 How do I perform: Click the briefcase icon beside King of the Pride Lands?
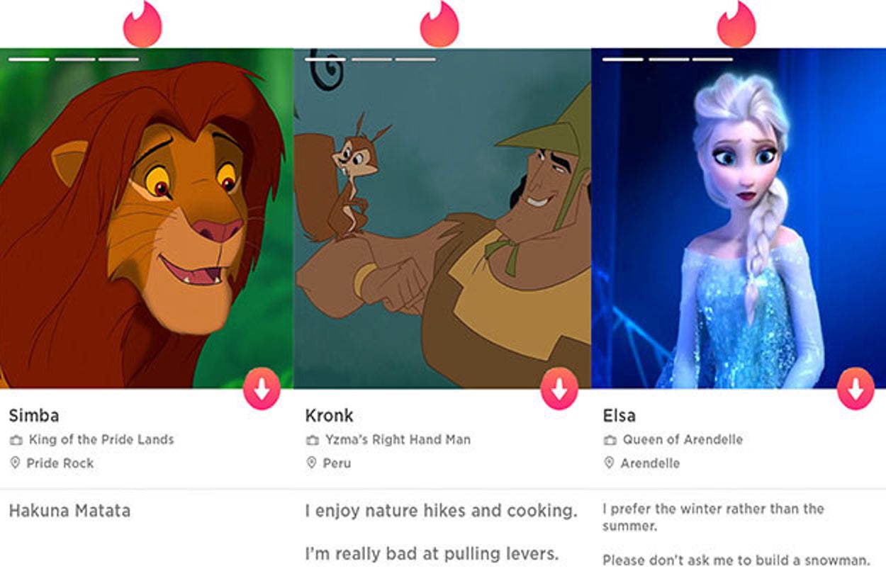pyautogui.click(x=16, y=440)
